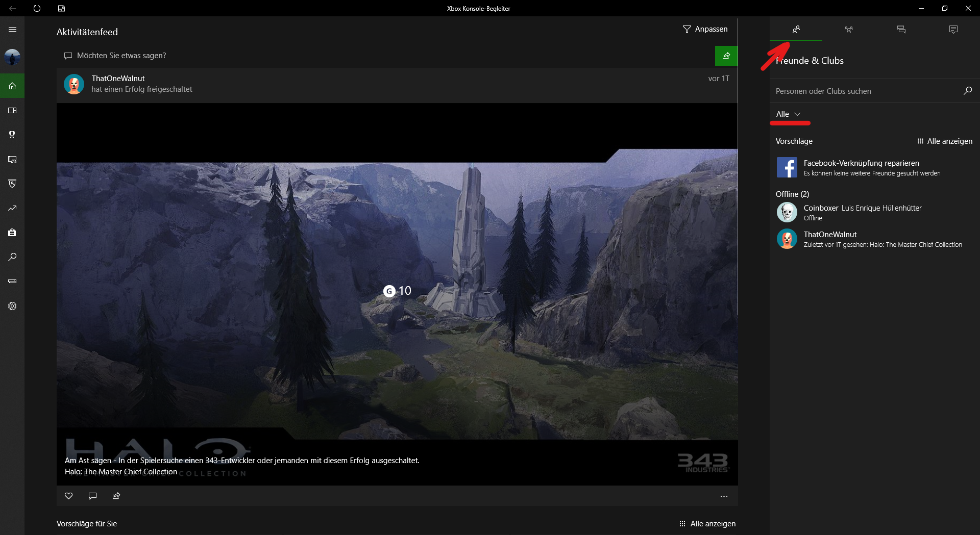Click 'Facebook-Verknüpfung reparieren' suggestion
980x535 pixels.
[x=874, y=167]
